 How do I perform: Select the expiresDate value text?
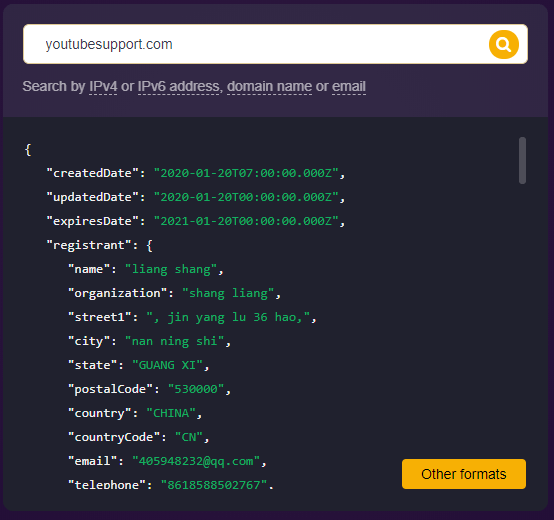(246, 221)
